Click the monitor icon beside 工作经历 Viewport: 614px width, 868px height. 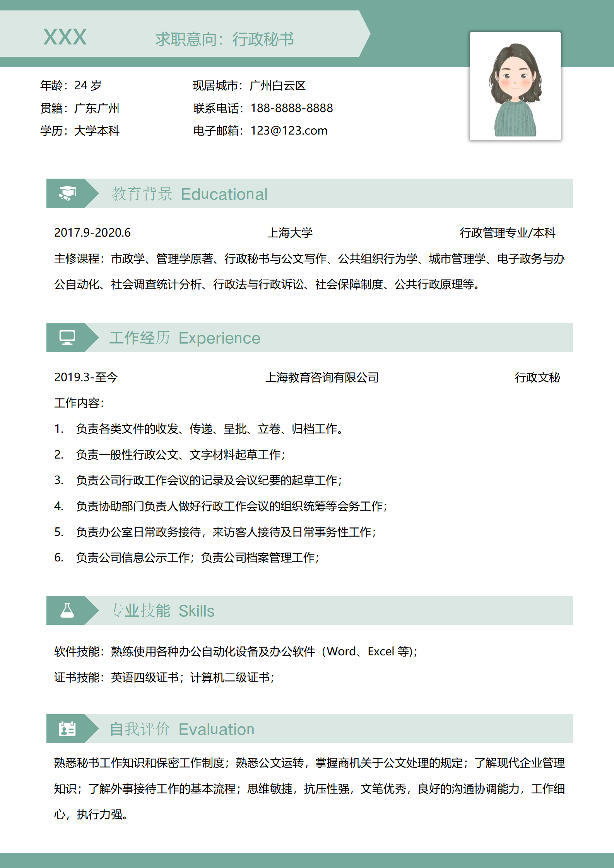[x=67, y=338]
